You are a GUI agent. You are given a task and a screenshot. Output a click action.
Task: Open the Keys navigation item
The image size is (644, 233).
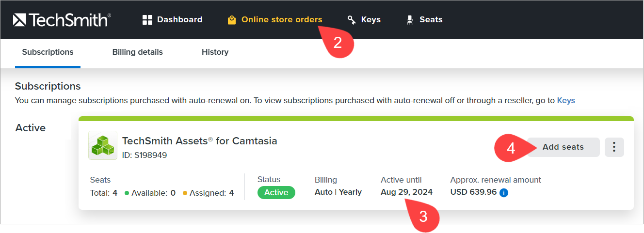pyautogui.click(x=371, y=20)
